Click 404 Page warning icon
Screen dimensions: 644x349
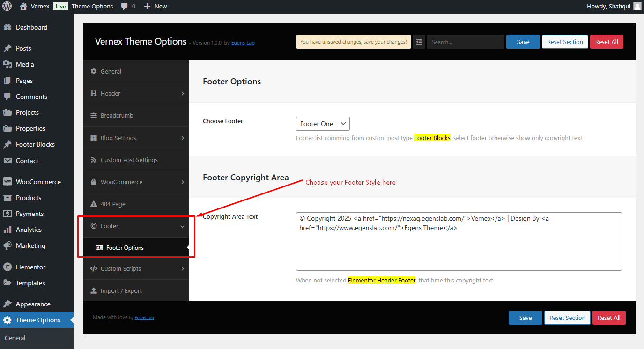(94, 204)
